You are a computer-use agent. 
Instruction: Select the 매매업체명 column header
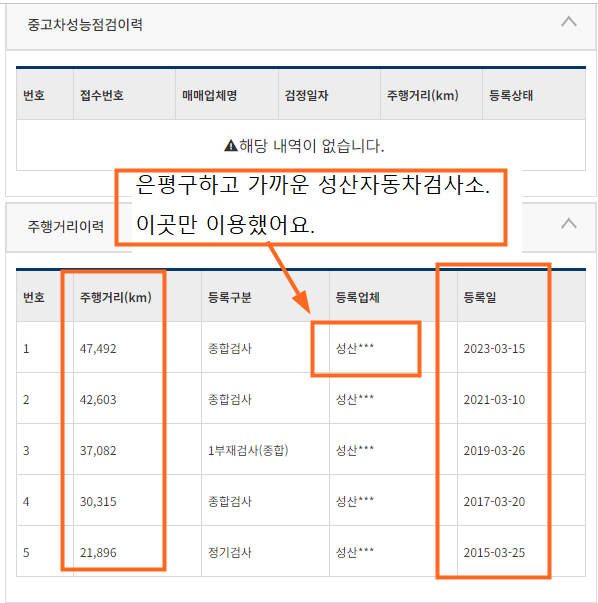click(209, 95)
